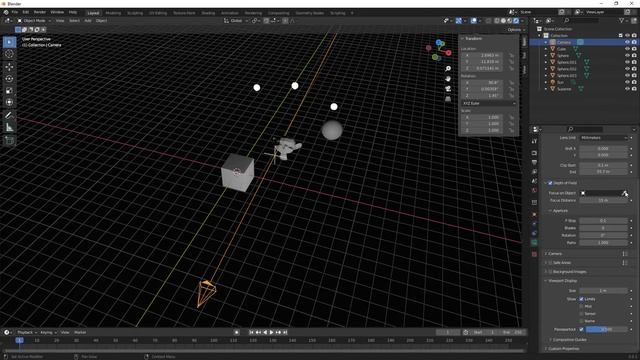Click the viewport zoom magnifier icon
Viewport: 640px width, 360px height.
[x=448, y=69]
